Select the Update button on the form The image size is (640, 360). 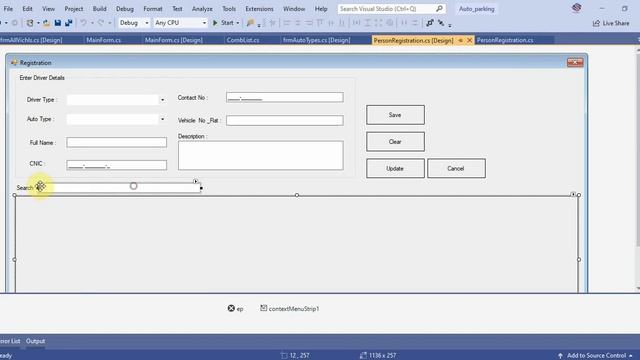[395, 169]
